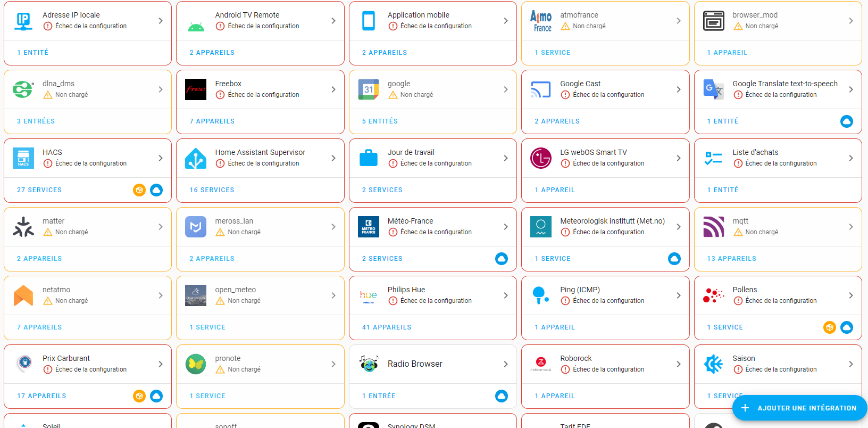
Task: Click the meross_lan logo
Action: [x=196, y=227]
